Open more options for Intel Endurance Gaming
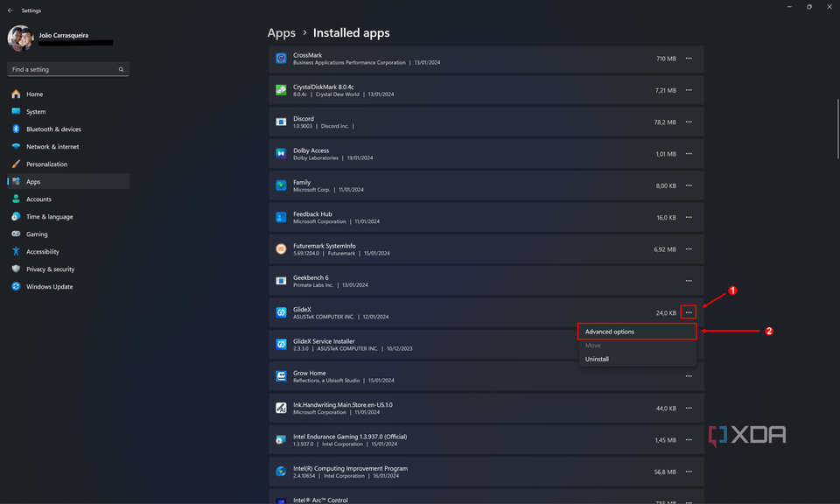Viewport: 840px width, 504px height. [x=689, y=440]
